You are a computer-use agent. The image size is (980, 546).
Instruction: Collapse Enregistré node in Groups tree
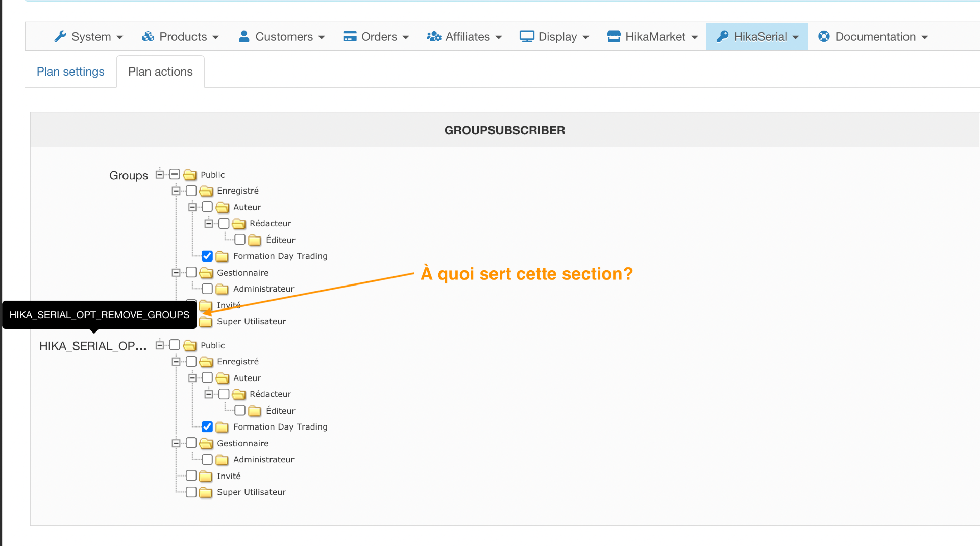[x=176, y=191]
